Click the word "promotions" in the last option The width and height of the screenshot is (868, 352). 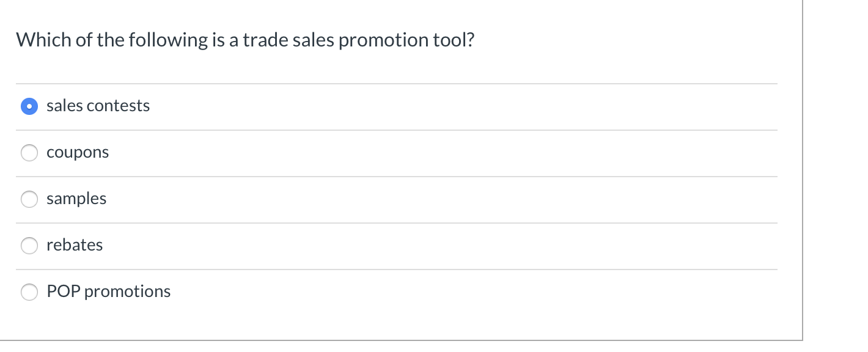(127, 291)
